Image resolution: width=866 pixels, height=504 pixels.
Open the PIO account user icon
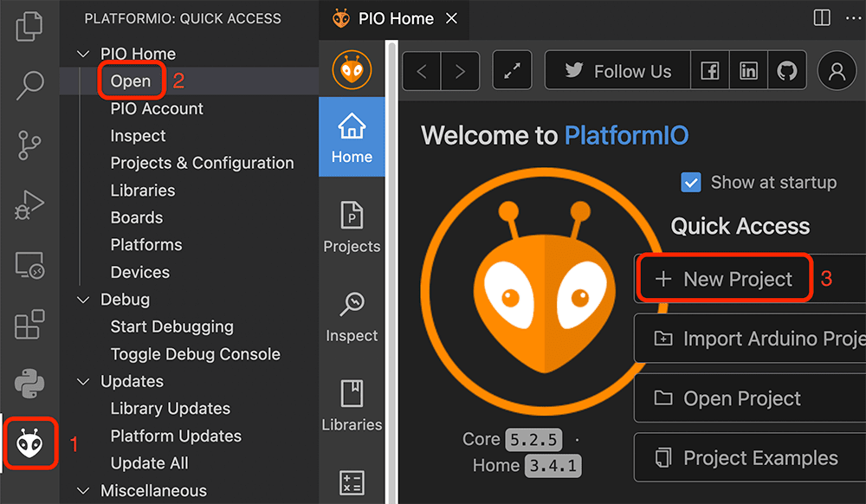[x=837, y=71]
